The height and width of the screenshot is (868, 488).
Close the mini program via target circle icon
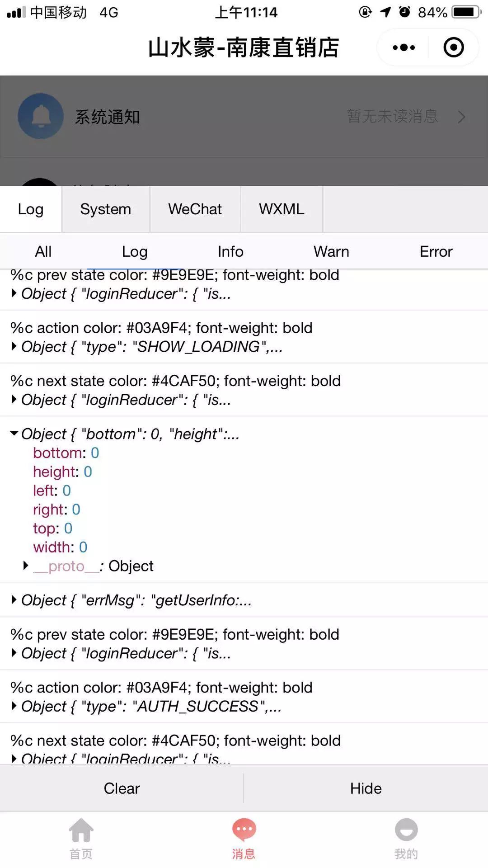tap(453, 47)
